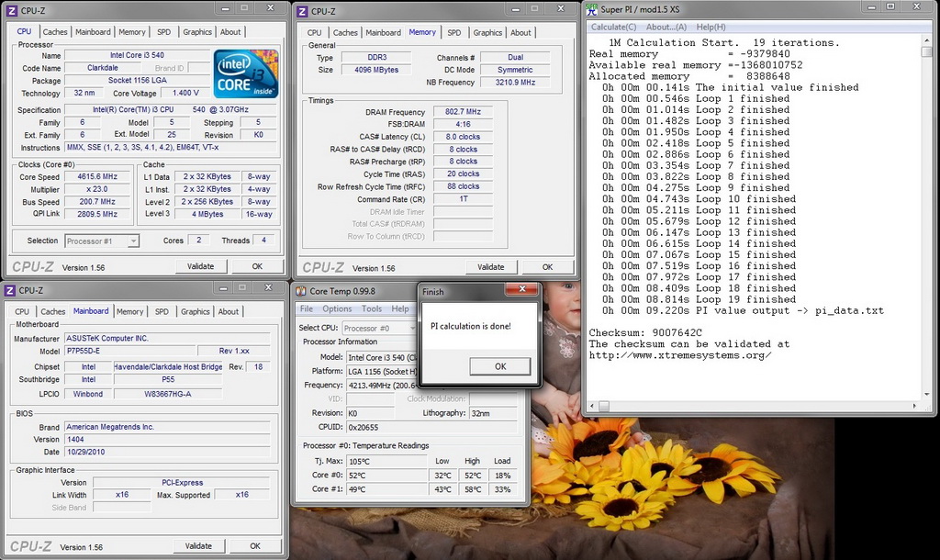Click the Core Speed value field
Image resolution: width=940 pixels, height=560 pixels.
click(96, 176)
